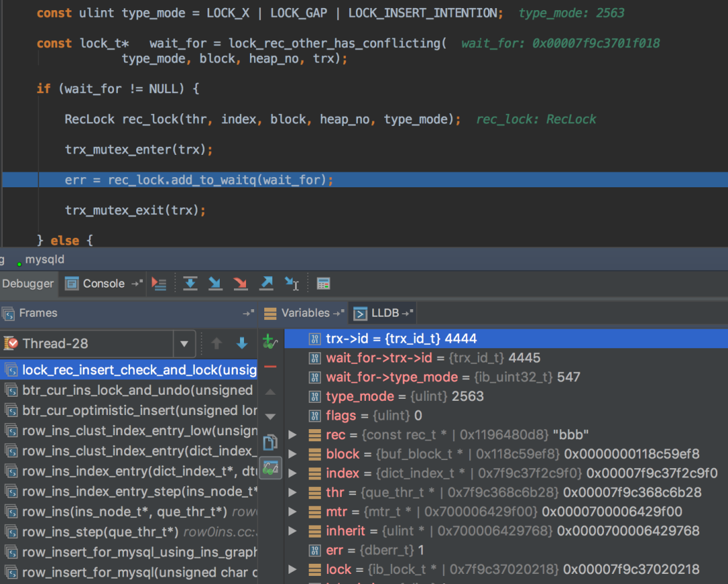
Task: Select row_ins_index_entry(dict_index_t* frame
Action: tap(129, 472)
